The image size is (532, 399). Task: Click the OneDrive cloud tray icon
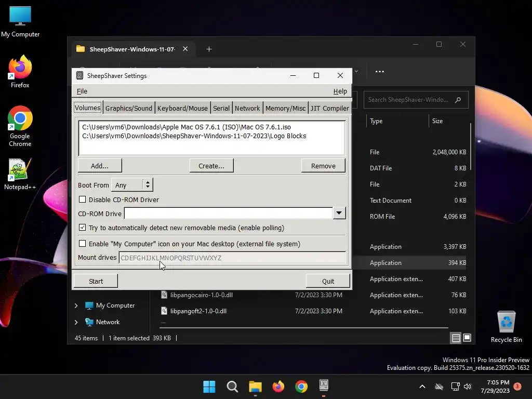439,387
